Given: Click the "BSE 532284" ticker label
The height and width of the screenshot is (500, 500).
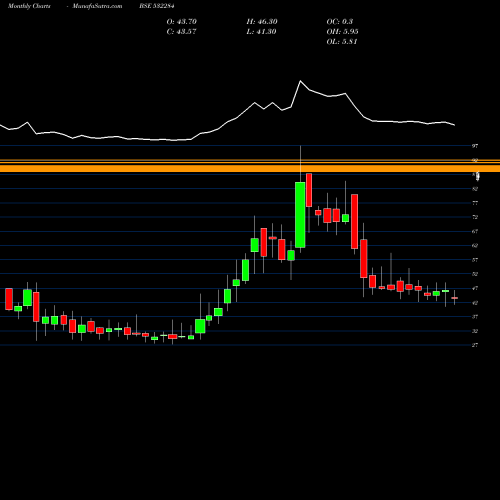Looking at the screenshot, I should point(157,6).
